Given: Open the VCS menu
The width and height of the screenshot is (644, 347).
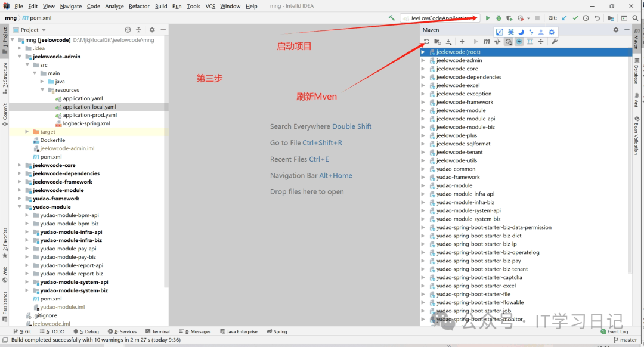Looking at the screenshot, I should (210, 6).
